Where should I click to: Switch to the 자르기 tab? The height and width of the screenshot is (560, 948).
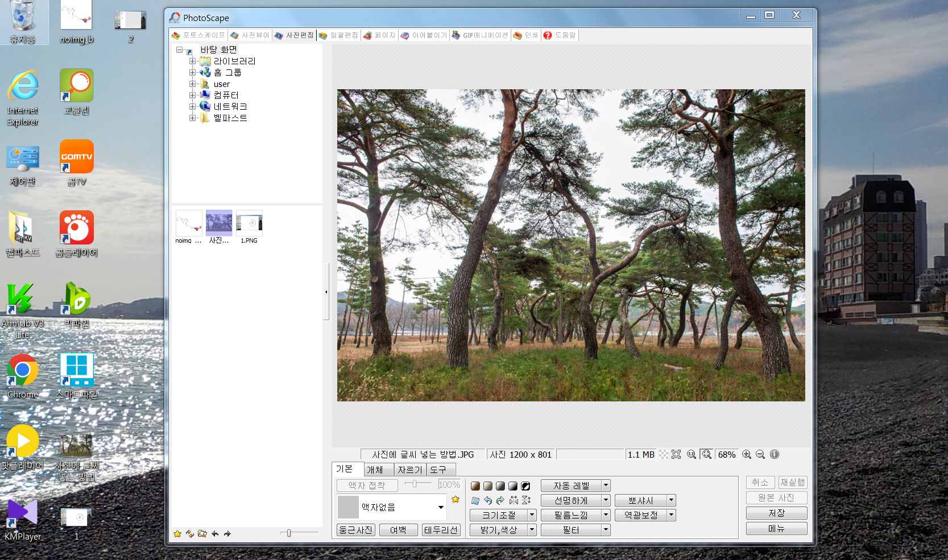[x=410, y=470]
